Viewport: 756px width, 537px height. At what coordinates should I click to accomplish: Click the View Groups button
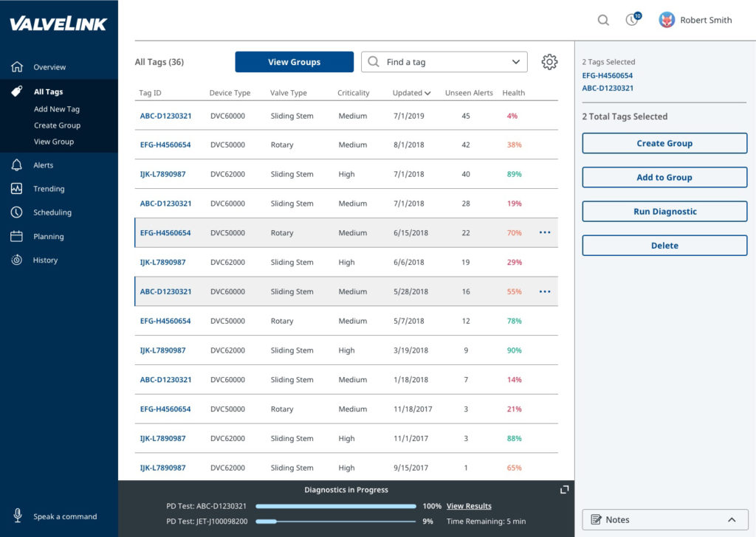294,62
